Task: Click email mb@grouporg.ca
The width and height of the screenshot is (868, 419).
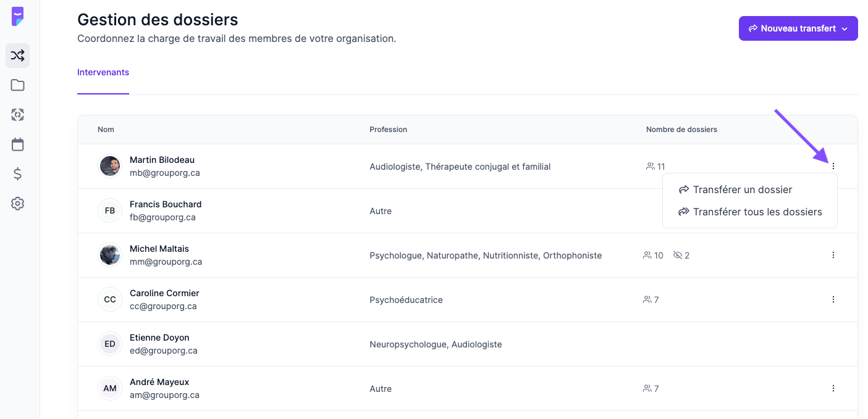Action: coord(165,173)
